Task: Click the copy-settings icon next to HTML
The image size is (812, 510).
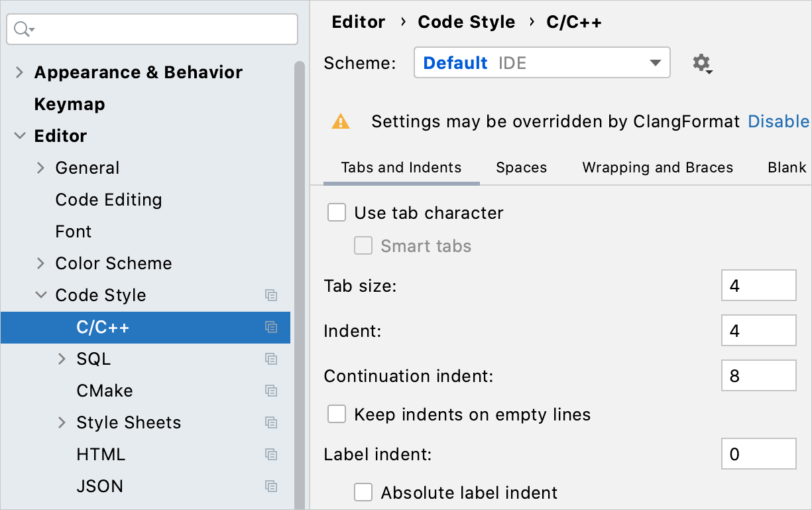Action: pos(271,454)
